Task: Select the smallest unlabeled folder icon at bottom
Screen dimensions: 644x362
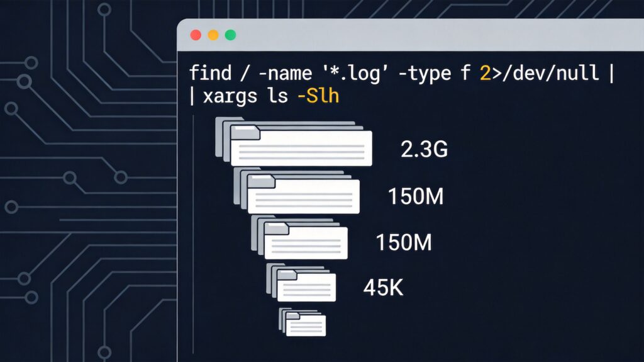Action: coord(303,322)
